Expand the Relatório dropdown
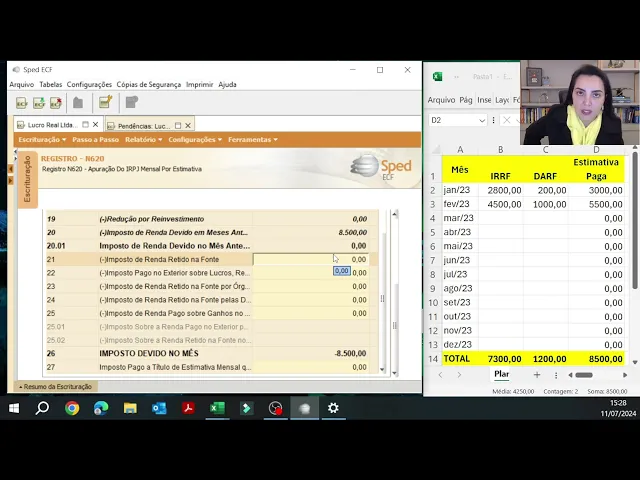This screenshot has height=480, width=640. [143, 140]
